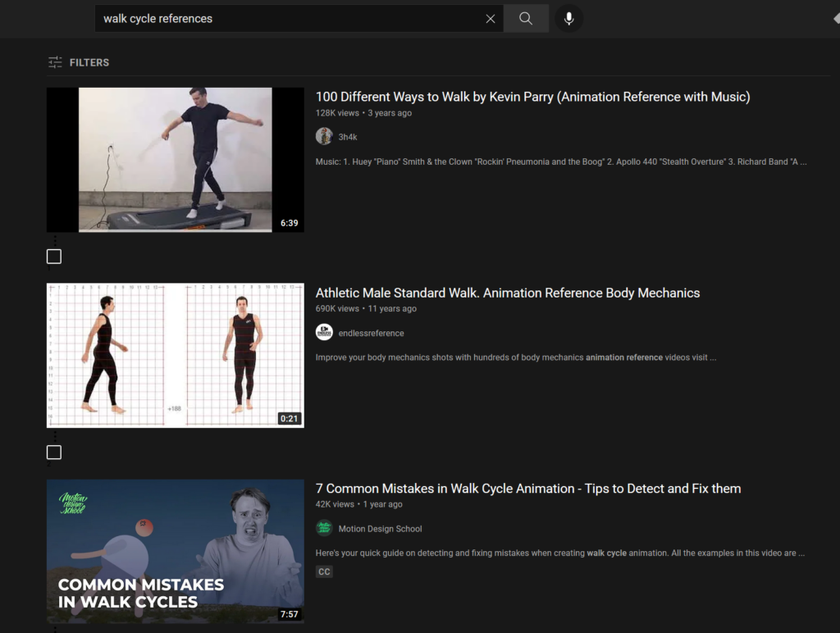840x633 pixels.
Task: Click the search magnifier button
Action: click(526, 19)
